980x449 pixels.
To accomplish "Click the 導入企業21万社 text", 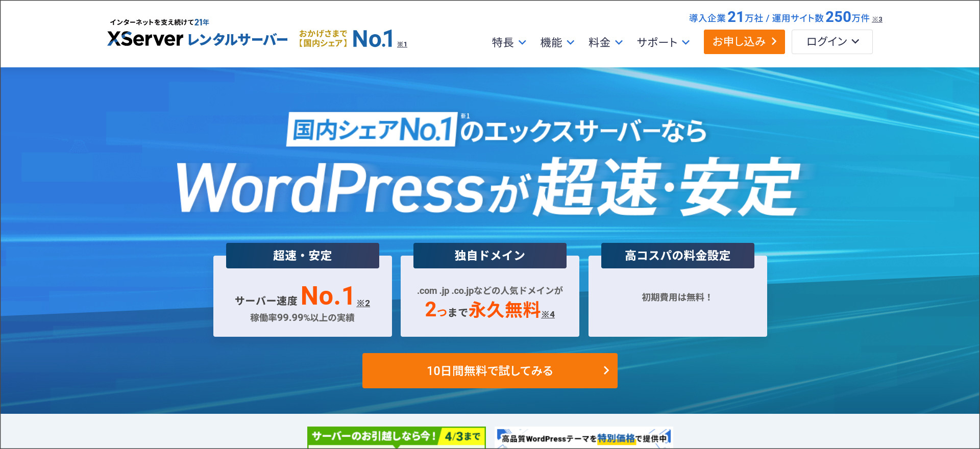I will click(726, 17).
